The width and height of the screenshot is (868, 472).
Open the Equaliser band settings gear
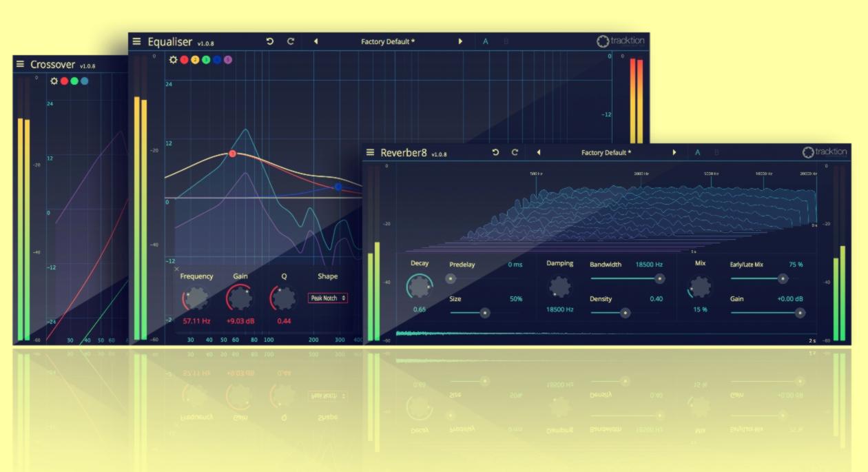(174, 60)
